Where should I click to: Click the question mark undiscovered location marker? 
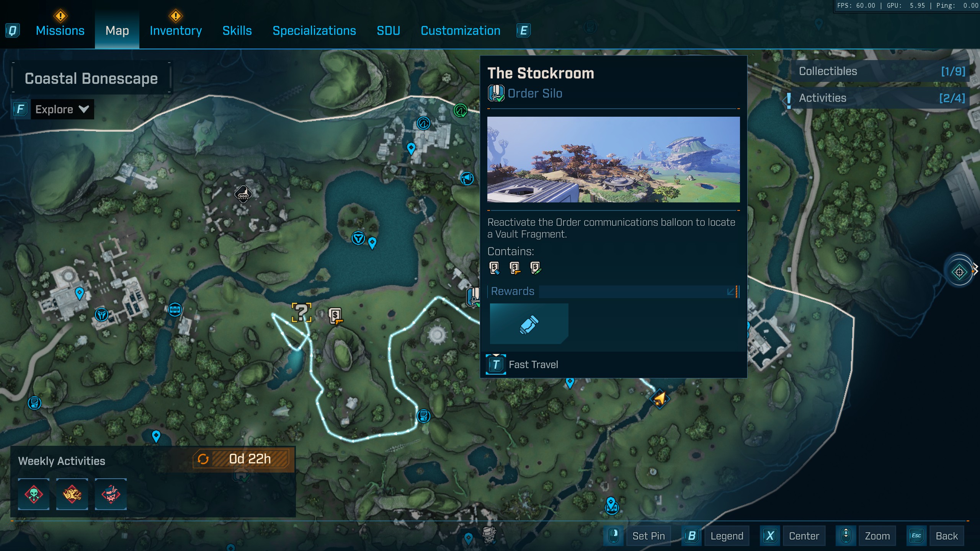pos(301,312)
